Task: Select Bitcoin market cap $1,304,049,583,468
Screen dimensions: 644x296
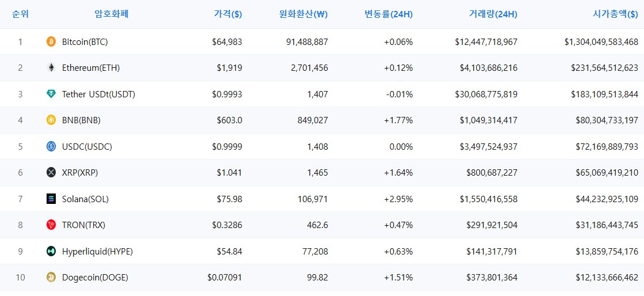Action: pyautogui.click(x=601, y=42)
